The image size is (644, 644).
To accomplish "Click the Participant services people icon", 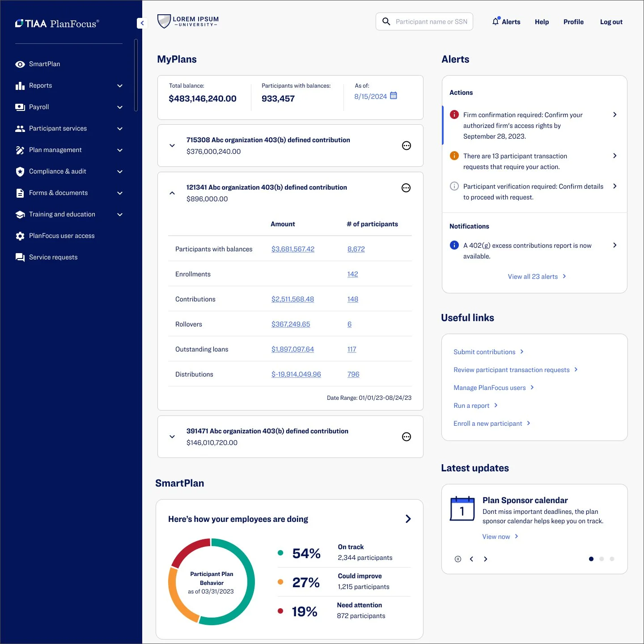I will [20, 129].
